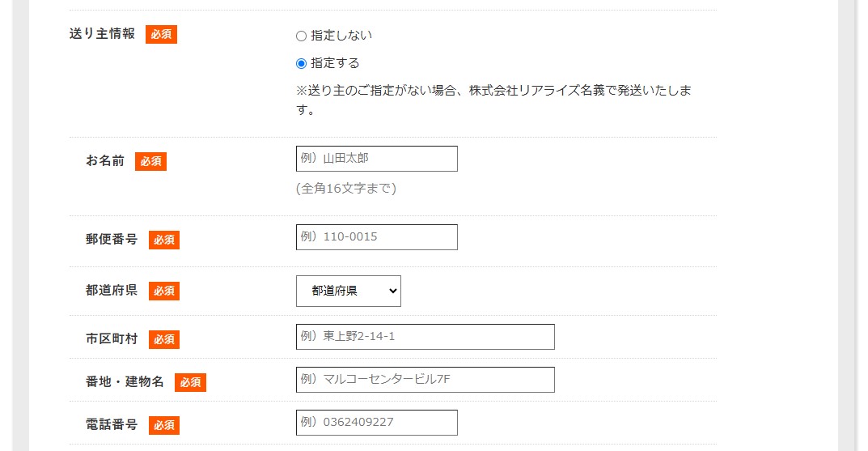Click the 全角16文字まで hint text
Viewport: 868px width, 451px height.
(x=346, y=189)
